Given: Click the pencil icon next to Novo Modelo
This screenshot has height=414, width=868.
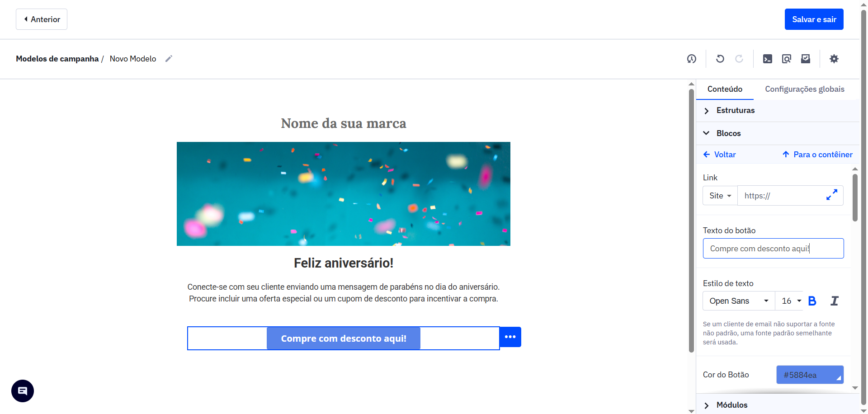Looking at the screenshot, I should click(x=169, y=58).
